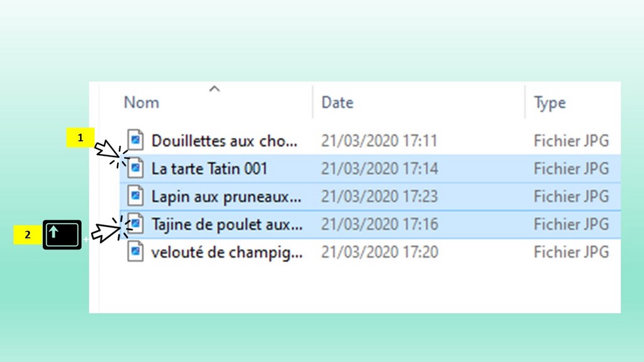Select the Lapin aux pruneaux file icon
Screen dimensions: 644x362
(135, 196)
